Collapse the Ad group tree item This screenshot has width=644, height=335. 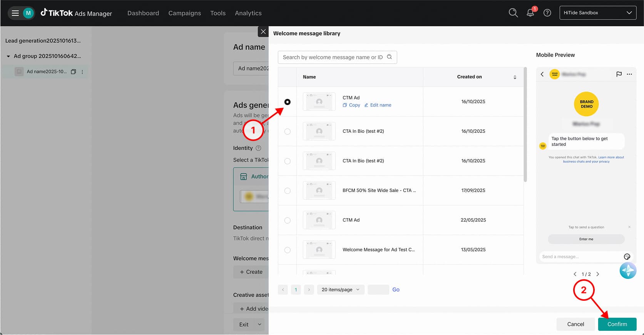click(8, 56)
